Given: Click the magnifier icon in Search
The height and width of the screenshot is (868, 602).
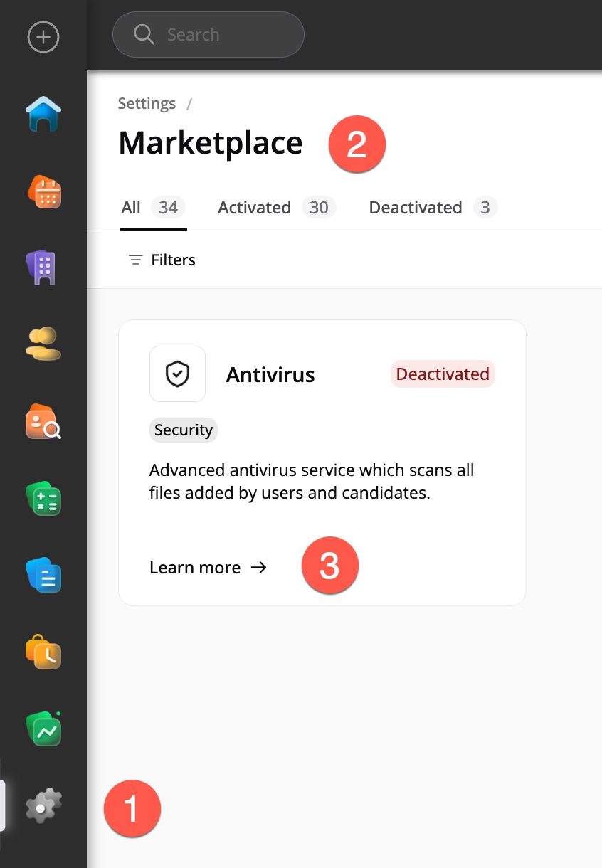Looking at the screenshot, I should [144, 34].
